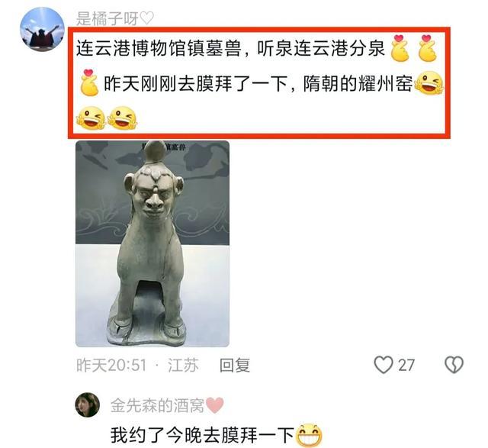488x448 pixels.
Task: Tap the 江苏 location label
Action: point(183,365)
